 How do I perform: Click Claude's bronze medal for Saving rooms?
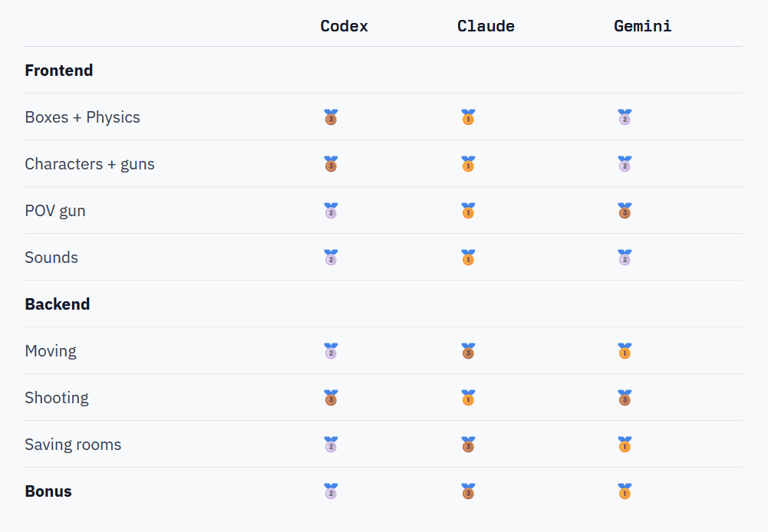point(468,445)
